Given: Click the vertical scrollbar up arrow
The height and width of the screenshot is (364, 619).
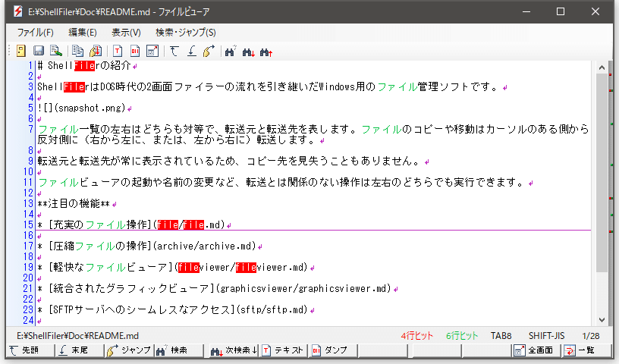Looking at the screenshot, I should coord(602,67).
